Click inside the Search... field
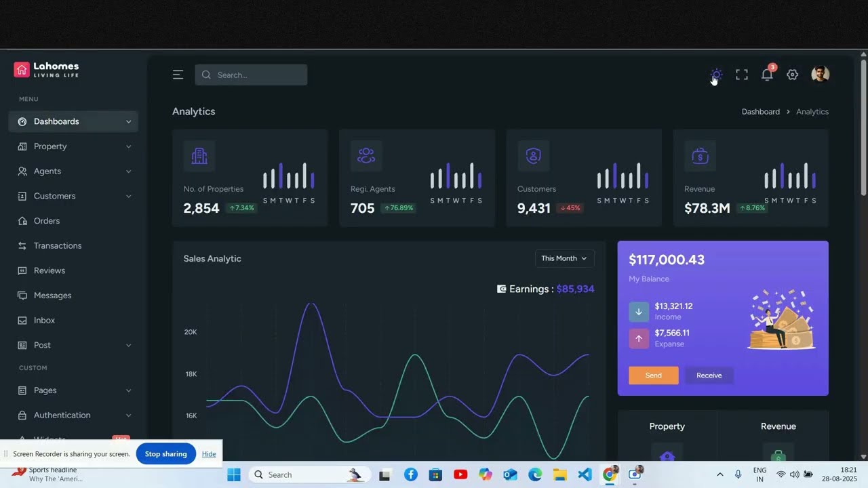Viewport: 868px width, 488px height. point(251,75)
